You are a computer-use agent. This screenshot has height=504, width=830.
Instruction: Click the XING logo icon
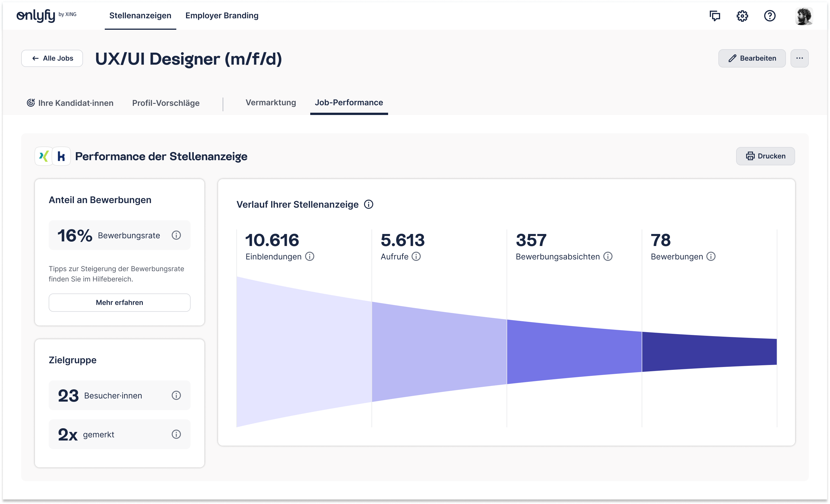pyautogui.click(x=44, y=156)
